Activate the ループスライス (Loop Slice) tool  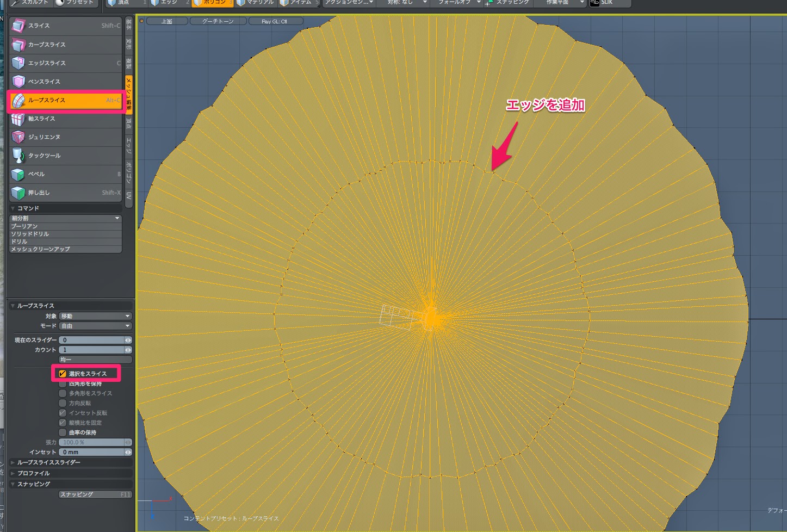66,100
